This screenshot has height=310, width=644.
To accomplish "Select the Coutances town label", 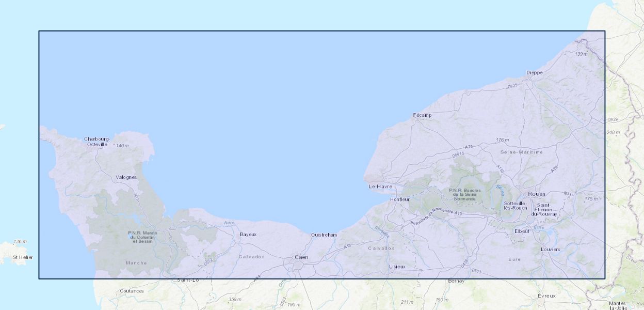I will pos(132,291).
